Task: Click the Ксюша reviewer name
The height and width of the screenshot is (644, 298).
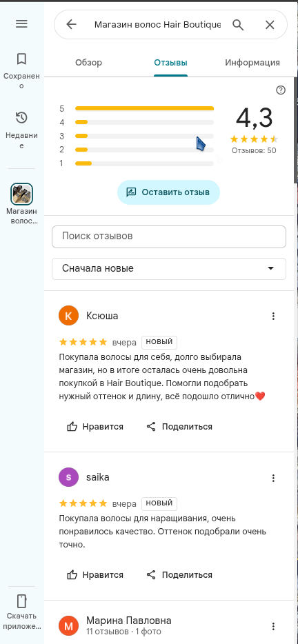Action: point(102,316)
